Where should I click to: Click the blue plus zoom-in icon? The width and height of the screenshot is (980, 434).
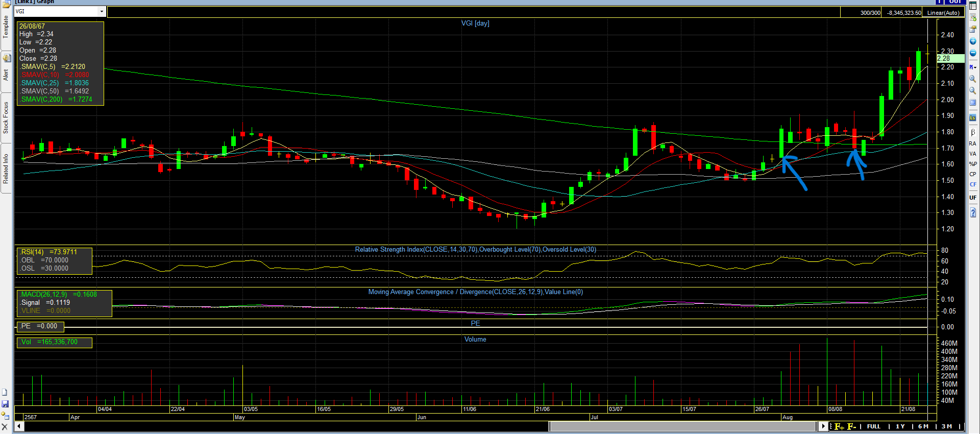pyautogui.click(x=973, y=41)
